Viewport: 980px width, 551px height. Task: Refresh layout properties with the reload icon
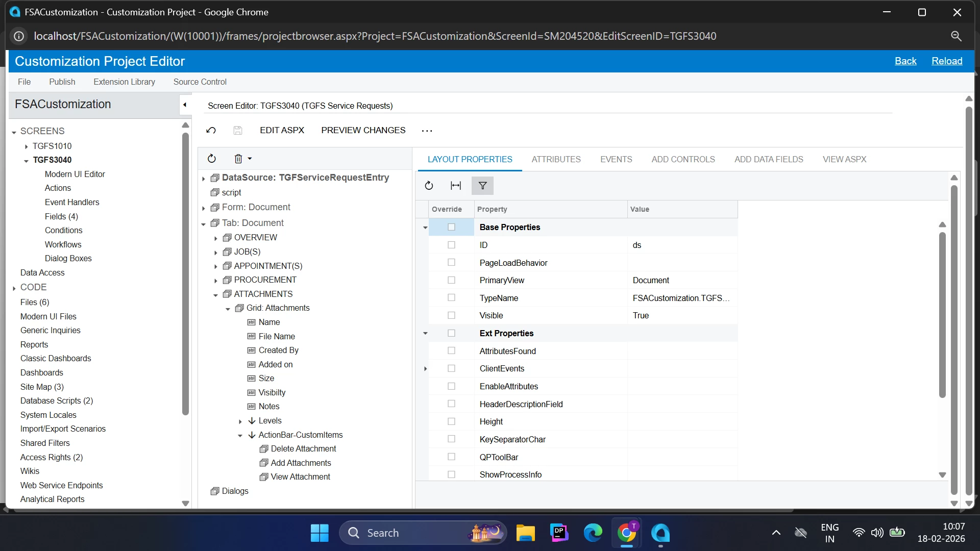pyautogui.click(x=429, y=186)
